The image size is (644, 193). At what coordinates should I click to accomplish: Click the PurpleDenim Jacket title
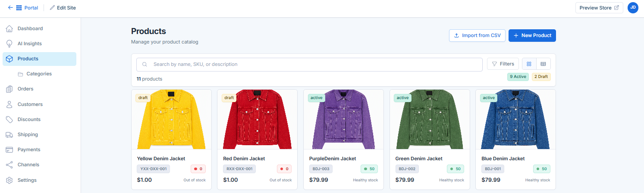333,159
